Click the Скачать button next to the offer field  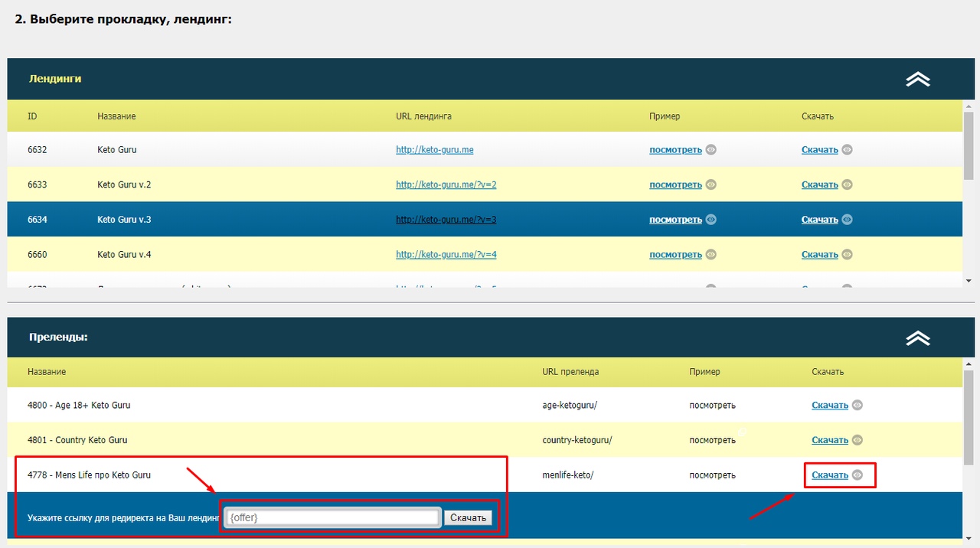point(468,518)
